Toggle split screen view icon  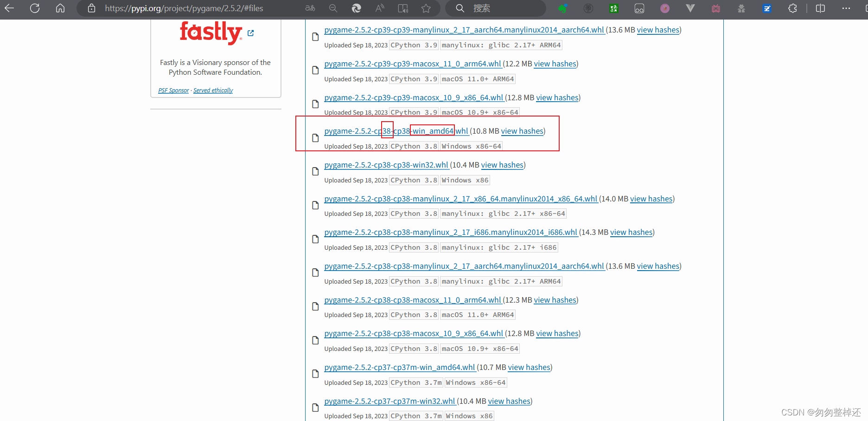pyautogui.click(x=820, y=8)
